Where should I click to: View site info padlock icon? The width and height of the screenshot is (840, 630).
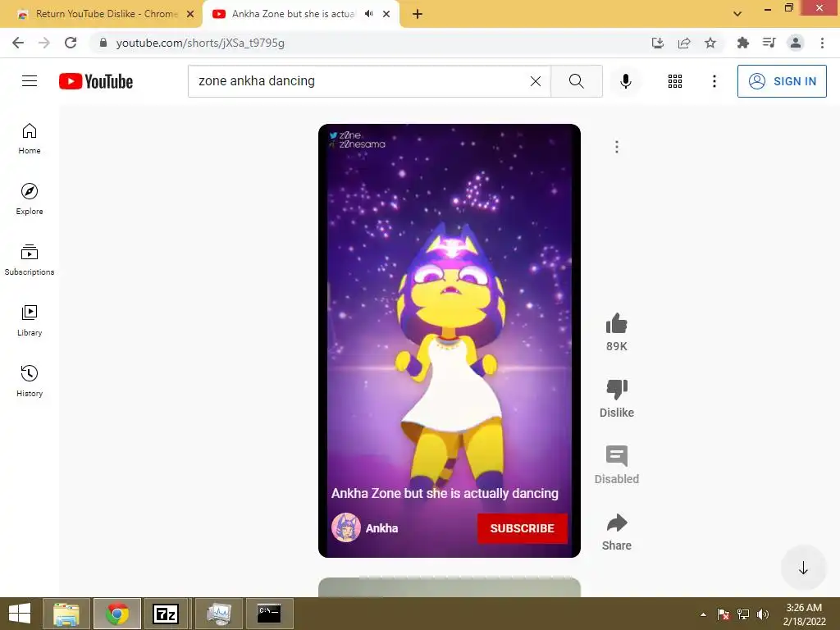[103, 43]
